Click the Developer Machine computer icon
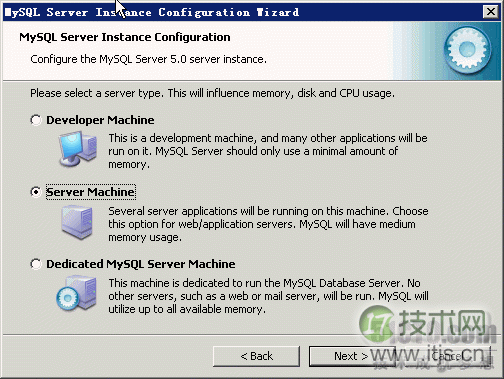This screenshot has height=379, width=504. [x=78, y=148]
